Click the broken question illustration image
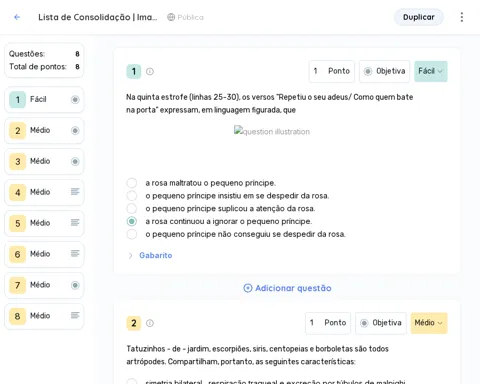The image size is (480, 384). pyautogui.click(x=272, y=131)
